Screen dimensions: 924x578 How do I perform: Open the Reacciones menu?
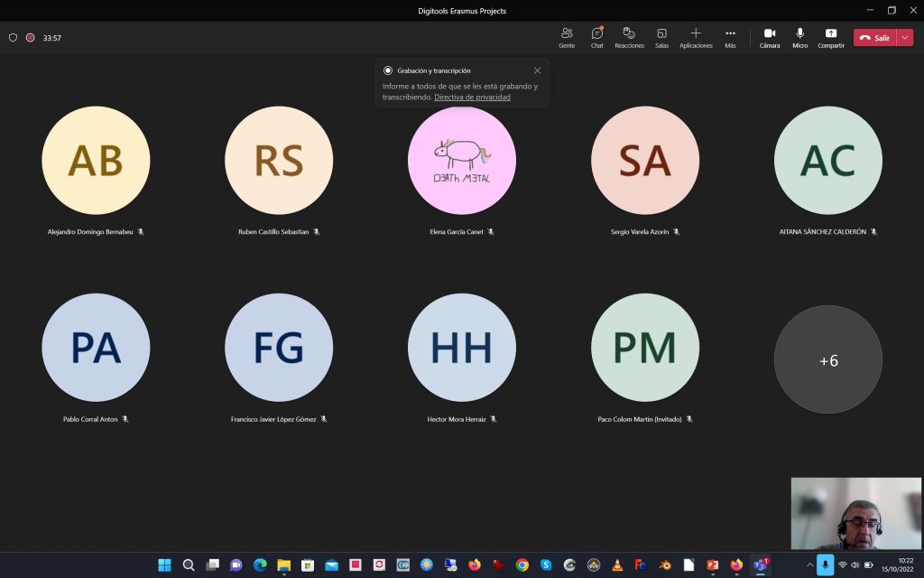pos(629,37)
